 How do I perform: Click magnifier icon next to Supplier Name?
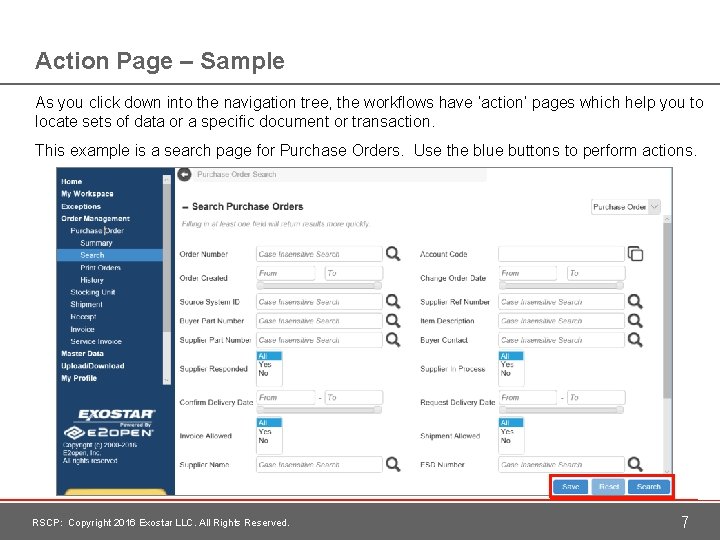click(x=393, y=464)
